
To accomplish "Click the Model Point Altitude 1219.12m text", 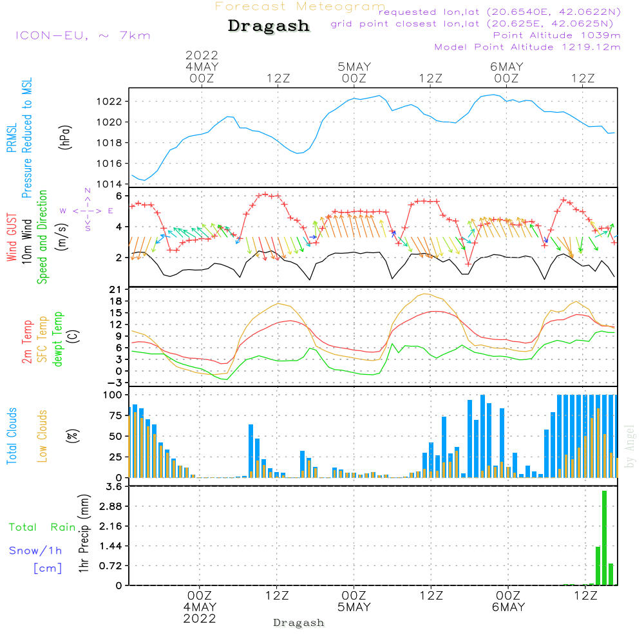I will pos(527,47).
